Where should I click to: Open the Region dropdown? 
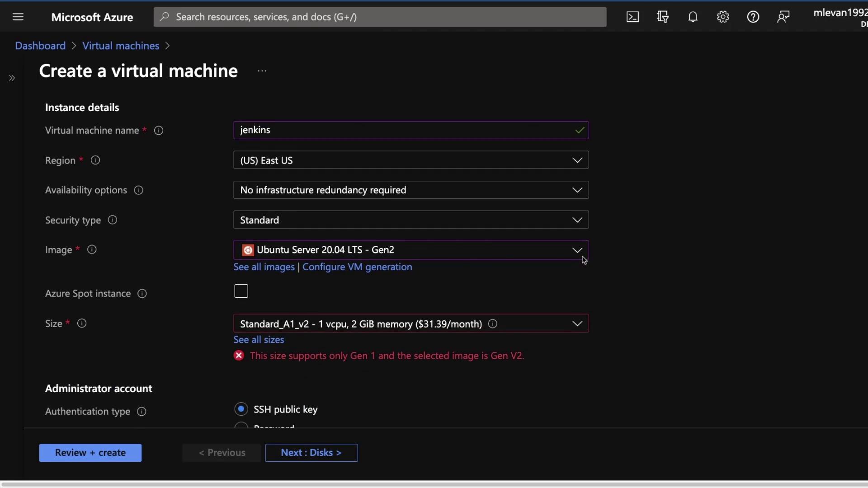[410, 160]
